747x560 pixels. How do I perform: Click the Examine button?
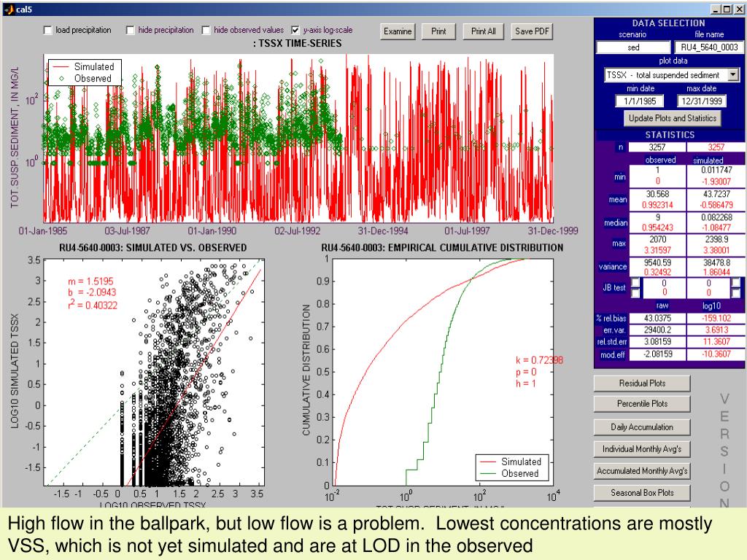(398, 31)
